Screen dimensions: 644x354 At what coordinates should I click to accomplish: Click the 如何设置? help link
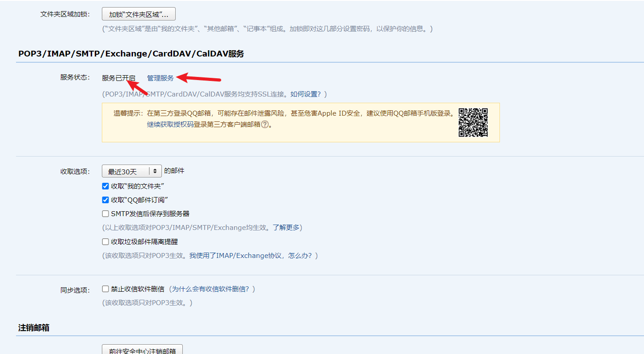[306, 94]
